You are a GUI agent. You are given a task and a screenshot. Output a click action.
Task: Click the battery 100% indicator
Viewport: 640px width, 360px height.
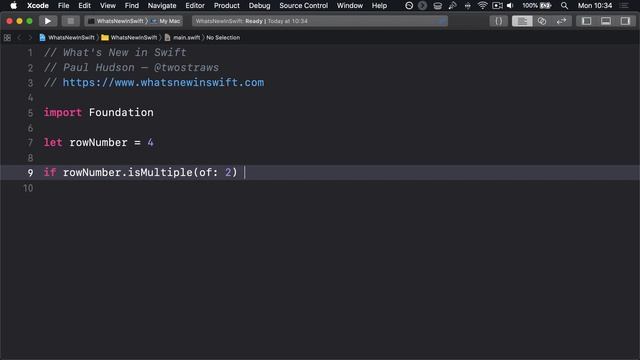(x=537, y=5)
